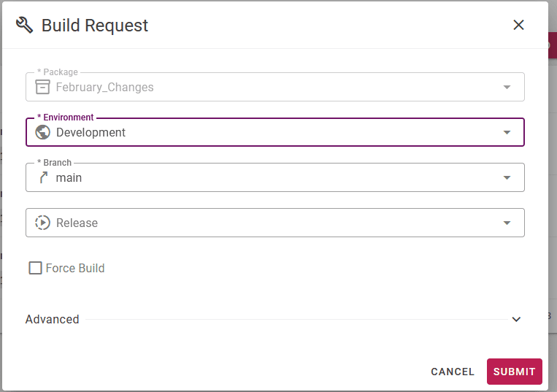This screenshot has width=557, height=392.
Task: Click the globe icon in Environment field
Action: coord(42,132)
